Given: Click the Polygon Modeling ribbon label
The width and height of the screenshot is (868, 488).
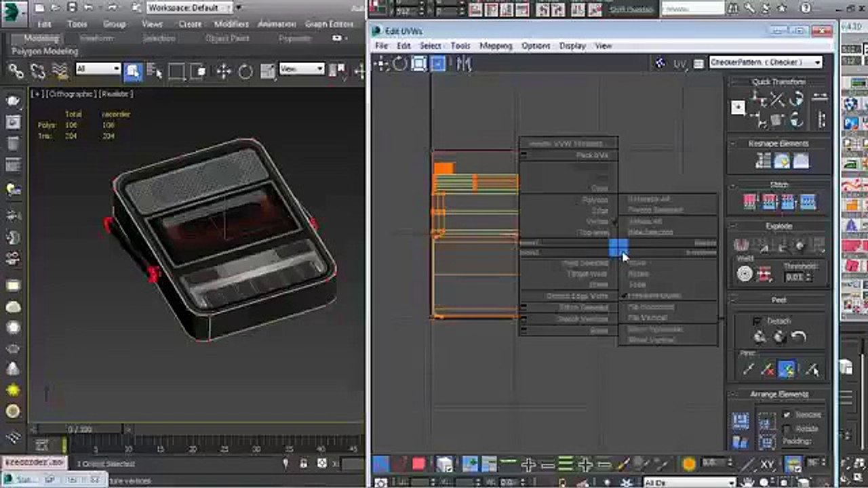Looking at the screenshot, I should pos(45,52).
